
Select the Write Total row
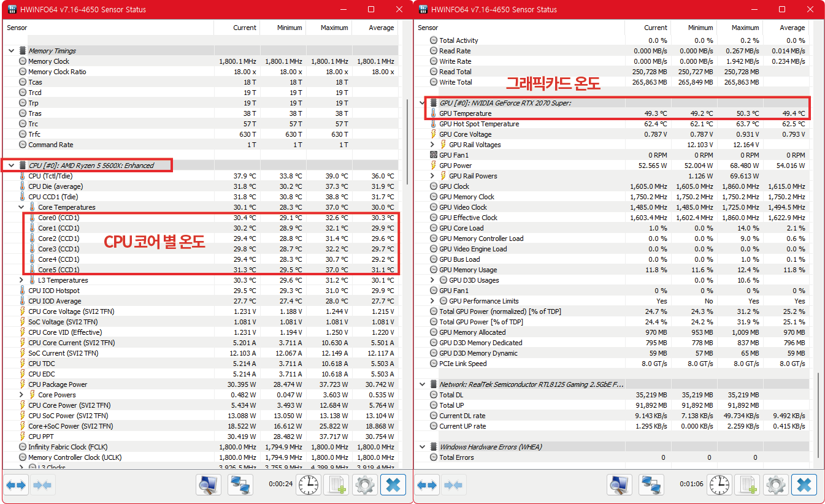tap(612, 82)
